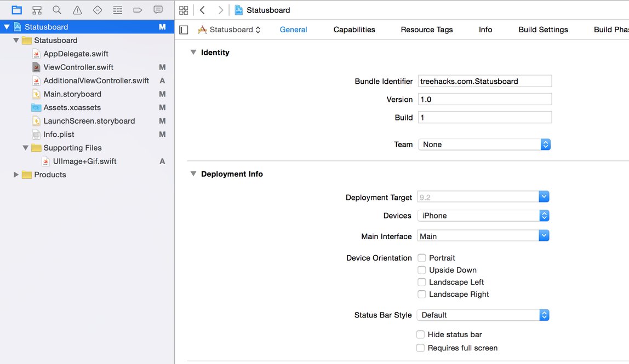Switch to the Capabilities tab

click(354, 30)
